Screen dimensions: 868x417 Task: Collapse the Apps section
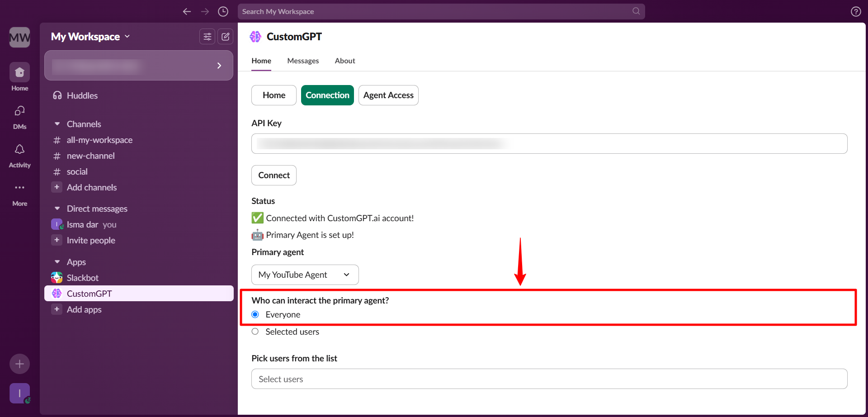pyautogui.click(x=57, y=262)
